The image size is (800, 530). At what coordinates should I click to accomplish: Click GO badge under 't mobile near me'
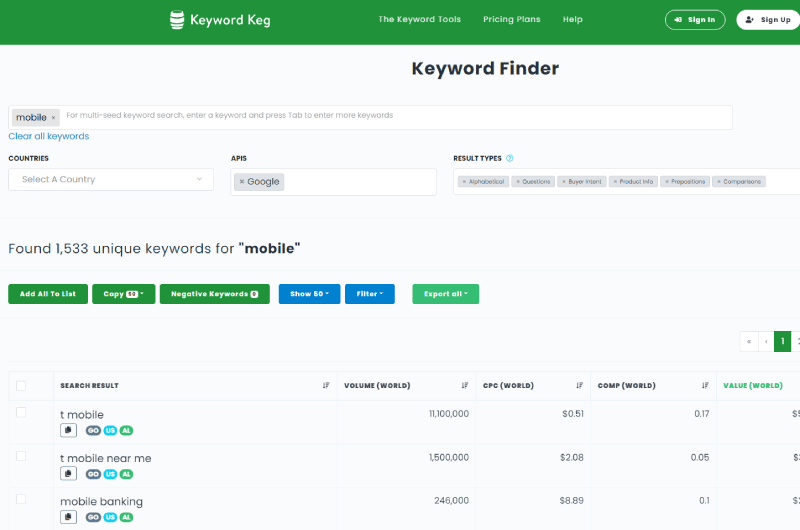(93, 474)
